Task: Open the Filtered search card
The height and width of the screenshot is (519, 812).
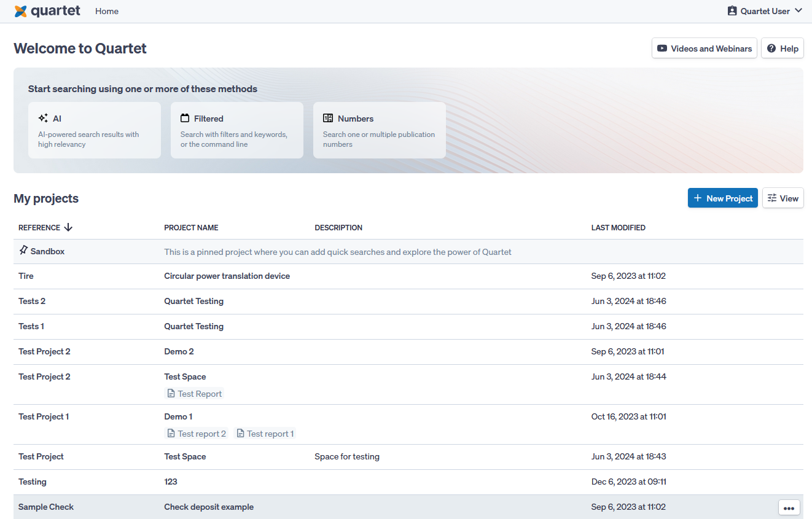Action: pyautogui.click(x=236, y=130)
